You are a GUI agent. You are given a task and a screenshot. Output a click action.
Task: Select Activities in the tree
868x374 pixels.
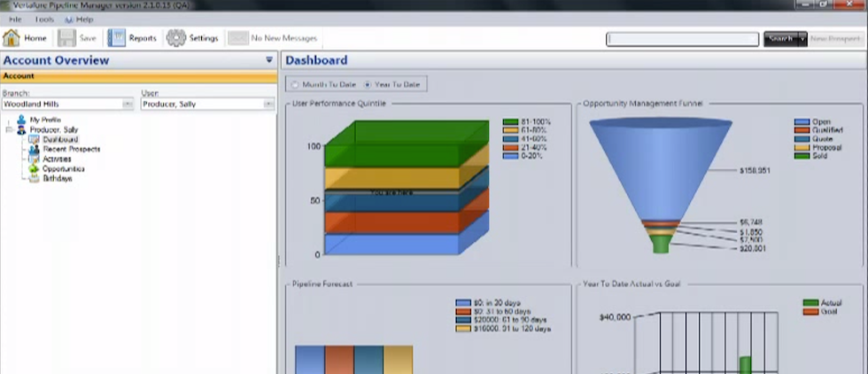point(57,159)
